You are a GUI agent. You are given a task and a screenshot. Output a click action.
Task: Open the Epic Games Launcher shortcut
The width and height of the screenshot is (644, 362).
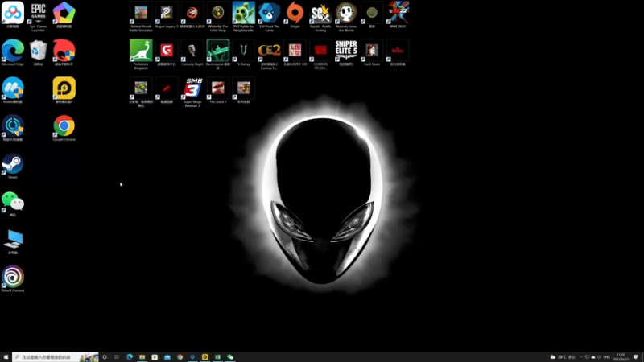coord(38,16)
